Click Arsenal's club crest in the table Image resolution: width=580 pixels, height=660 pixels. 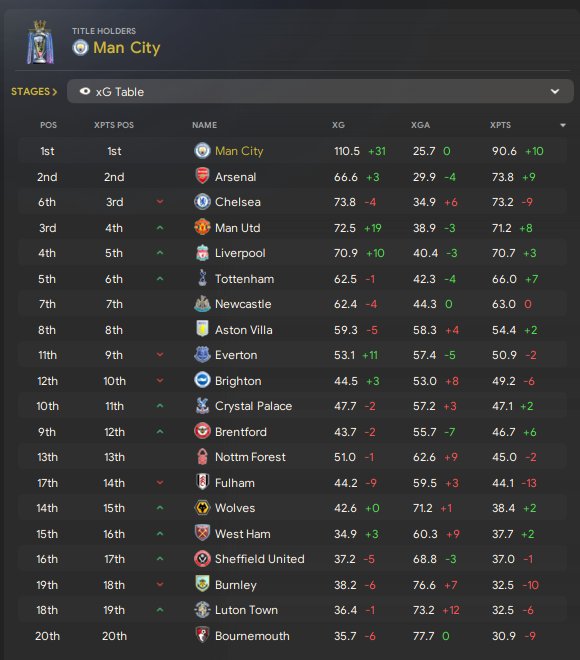point(202,176)
